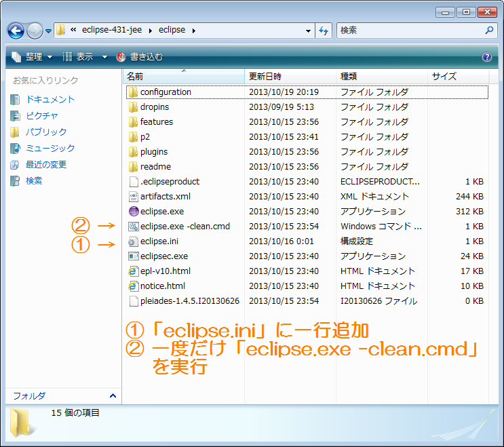Viewport: 504px width, 447px height.
Task: Select the plugins folder icon
Action: click(x=133, y=152)
